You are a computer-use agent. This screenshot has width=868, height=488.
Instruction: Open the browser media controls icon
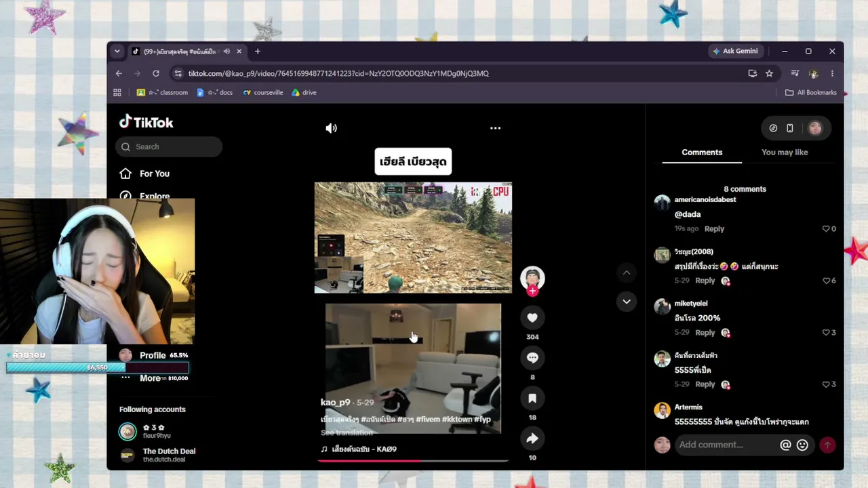[x=795, y=73]
